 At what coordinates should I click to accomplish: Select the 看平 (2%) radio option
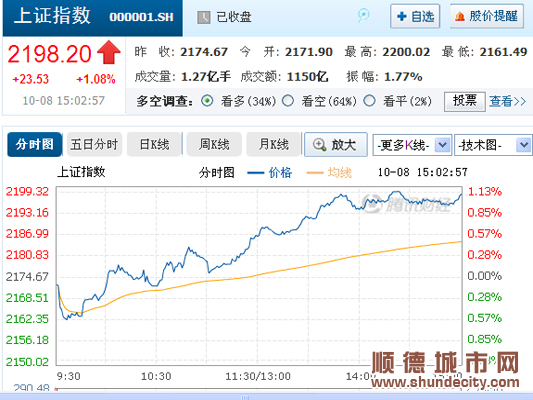point(369,101)
